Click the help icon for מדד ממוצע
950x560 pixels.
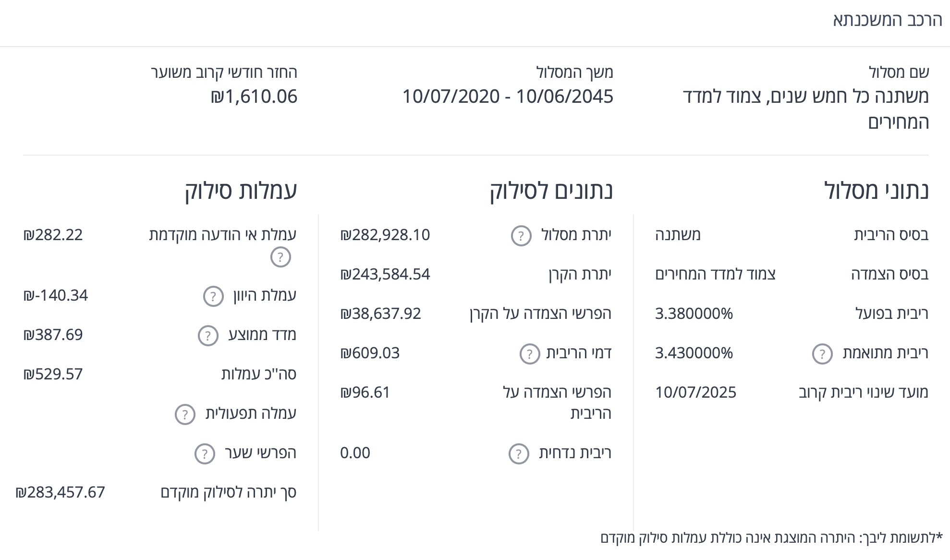(x=208, y=336)
